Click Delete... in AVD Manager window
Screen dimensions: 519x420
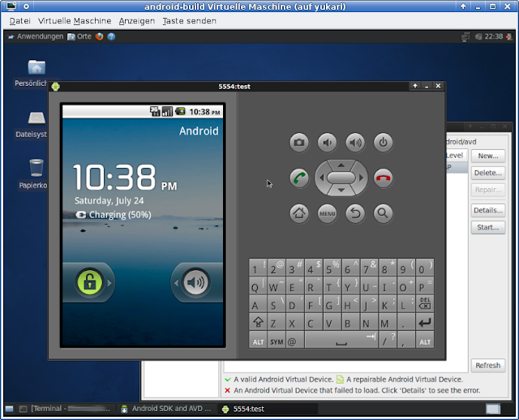[488, 173]
